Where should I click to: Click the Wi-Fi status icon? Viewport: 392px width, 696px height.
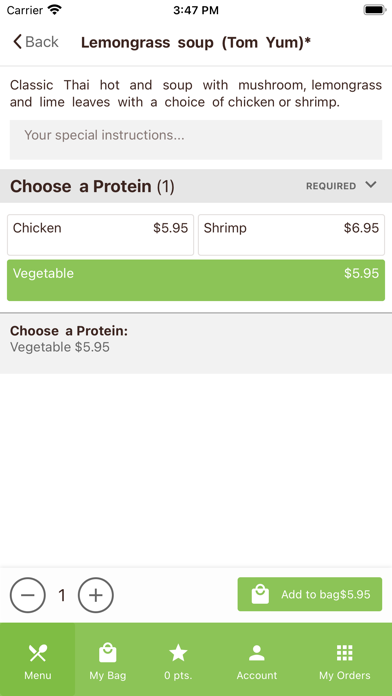[55, 10]
